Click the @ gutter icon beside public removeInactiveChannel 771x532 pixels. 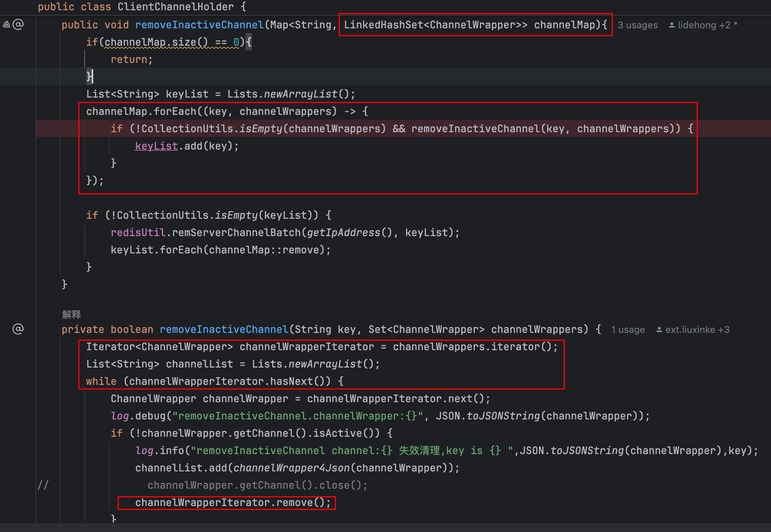coord(18,25)
